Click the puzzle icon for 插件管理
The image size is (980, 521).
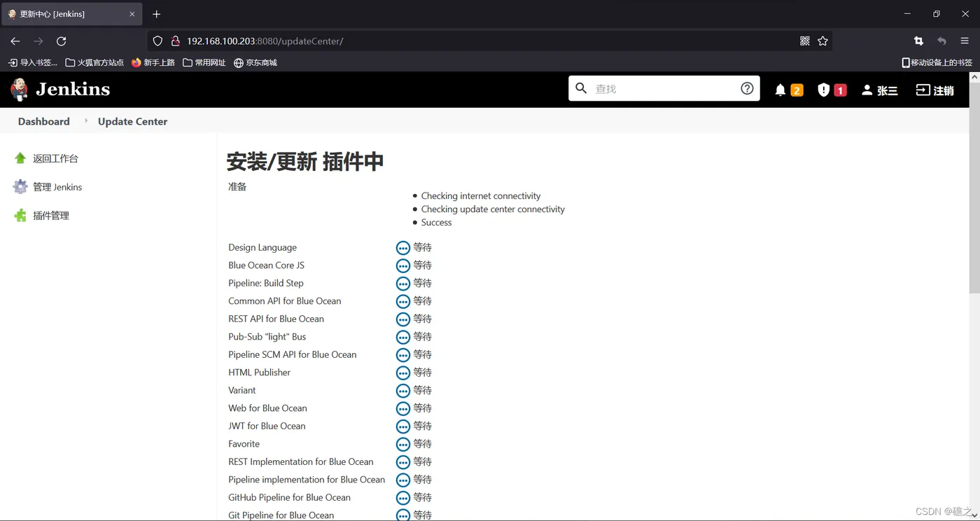[x=20, y=216]
